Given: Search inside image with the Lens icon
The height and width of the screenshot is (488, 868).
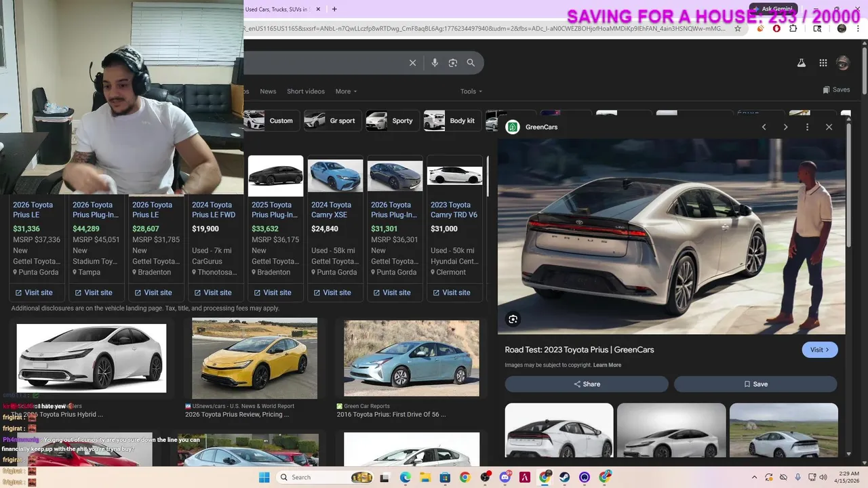Looking at the screenshot, I should [x=513, y=319].
